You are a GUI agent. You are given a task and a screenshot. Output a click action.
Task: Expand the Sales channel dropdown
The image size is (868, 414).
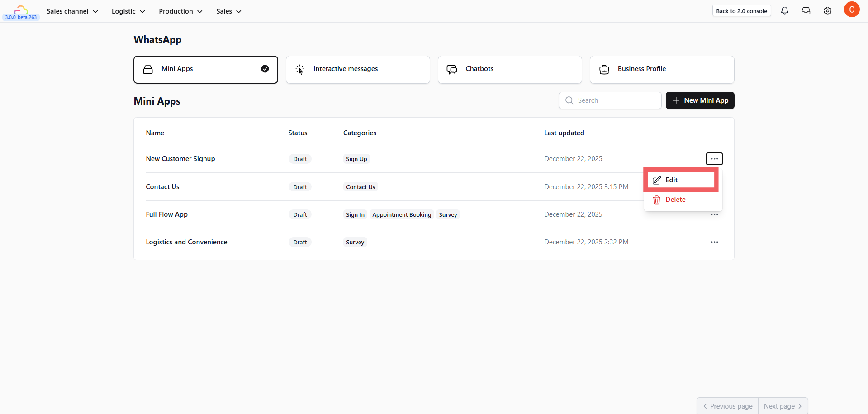(72, 11)
